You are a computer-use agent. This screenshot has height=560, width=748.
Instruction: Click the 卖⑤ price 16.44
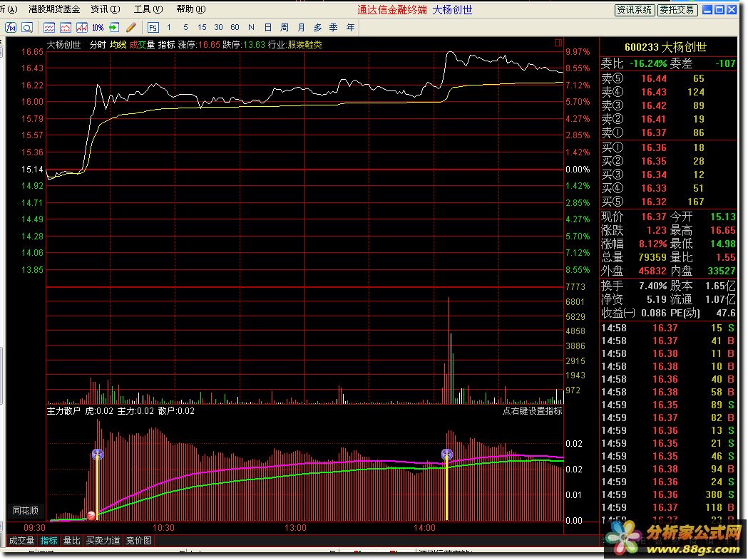pos(654,78)
